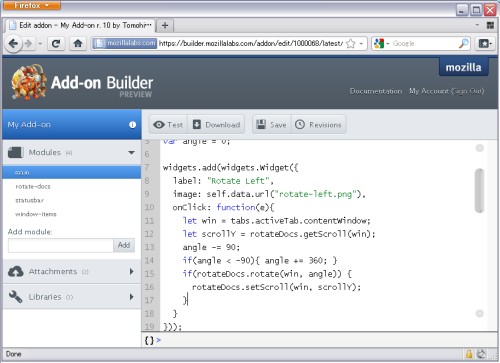Image resolution: width=500 pixels, height=363 pixels.
Task: Select the main module
Action: [x=71, y=172]
